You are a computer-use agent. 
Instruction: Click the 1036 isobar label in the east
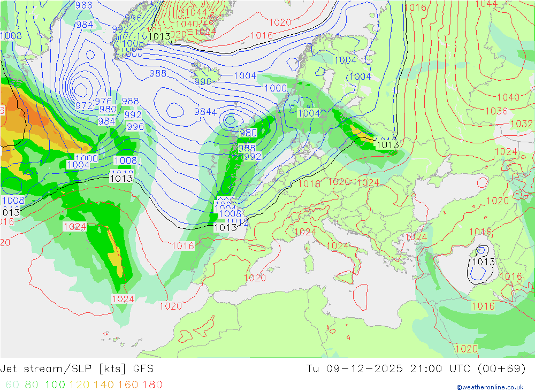[x=496, y=111]
